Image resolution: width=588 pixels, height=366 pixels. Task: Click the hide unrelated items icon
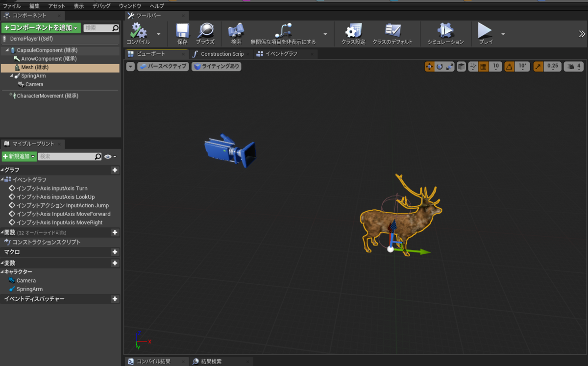click(x=283, y=31)
